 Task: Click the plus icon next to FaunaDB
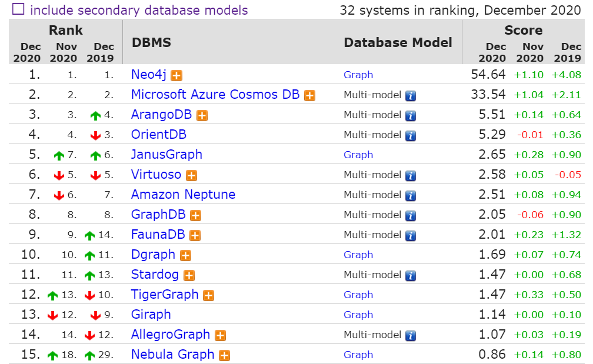coord(195,235)
